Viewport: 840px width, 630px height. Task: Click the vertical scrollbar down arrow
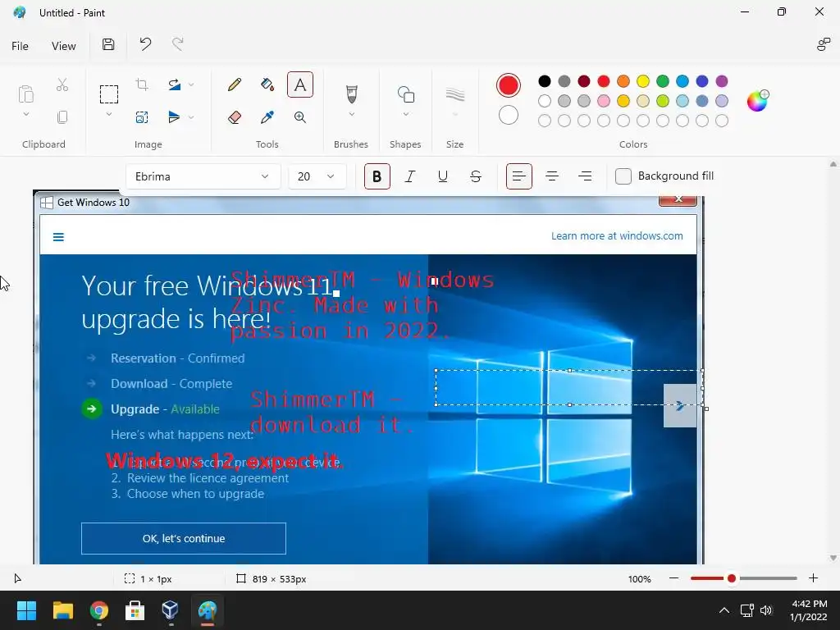click(x=833, y=558)
